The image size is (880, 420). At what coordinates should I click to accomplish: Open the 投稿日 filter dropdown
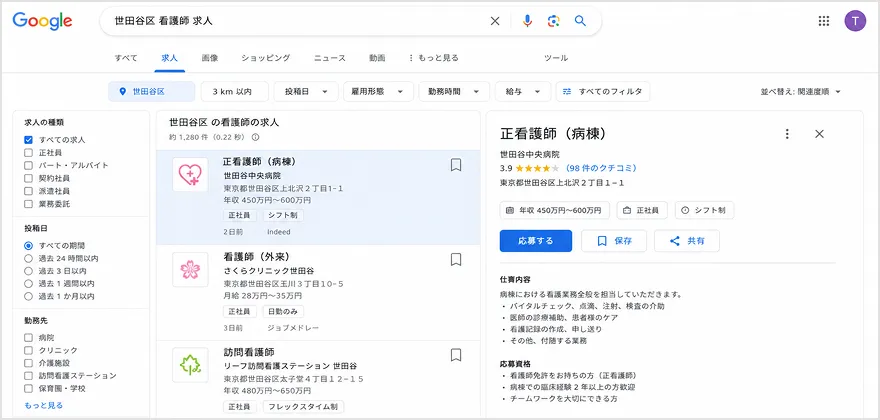[306, 92]
